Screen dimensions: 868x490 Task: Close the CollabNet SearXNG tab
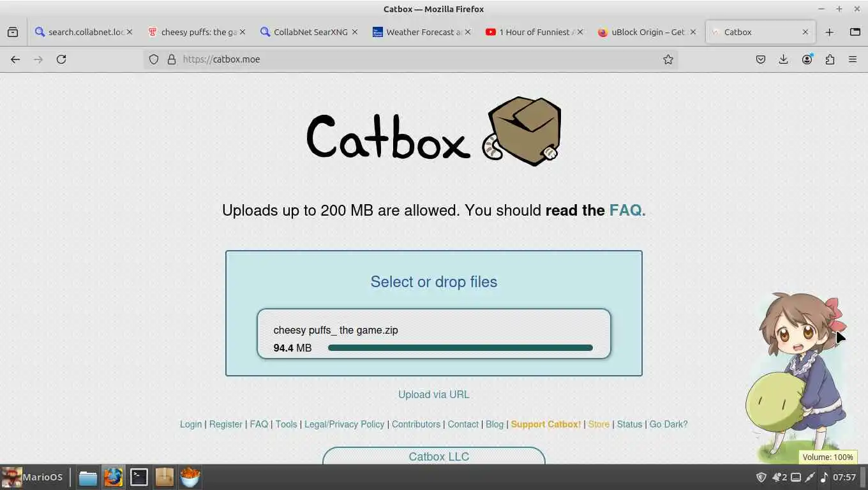click(355, 32)
